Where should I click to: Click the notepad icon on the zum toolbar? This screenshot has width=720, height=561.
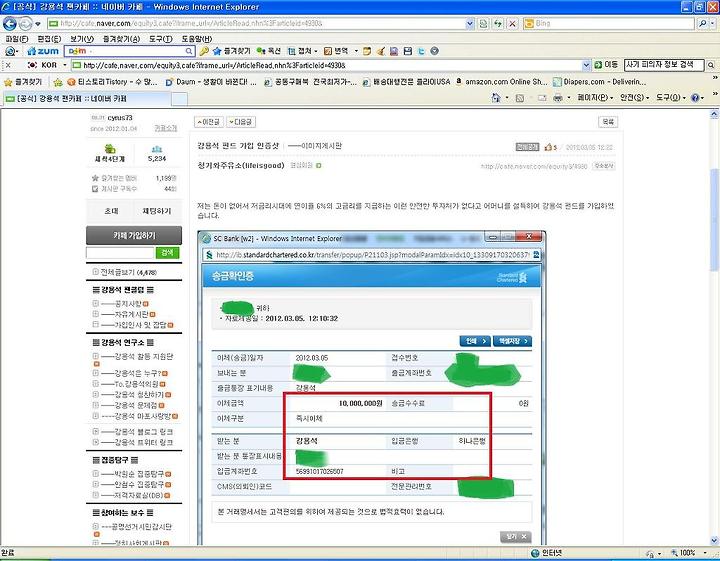[366, 51]
